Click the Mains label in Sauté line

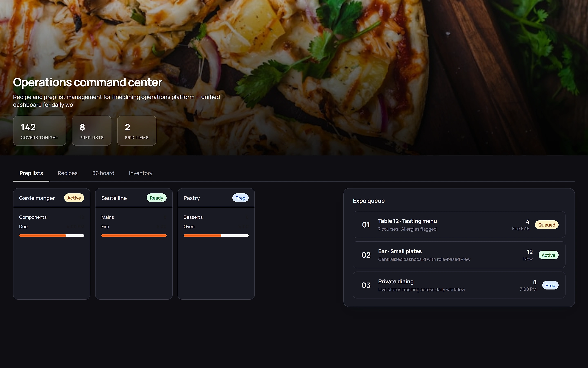coord(108,217)
